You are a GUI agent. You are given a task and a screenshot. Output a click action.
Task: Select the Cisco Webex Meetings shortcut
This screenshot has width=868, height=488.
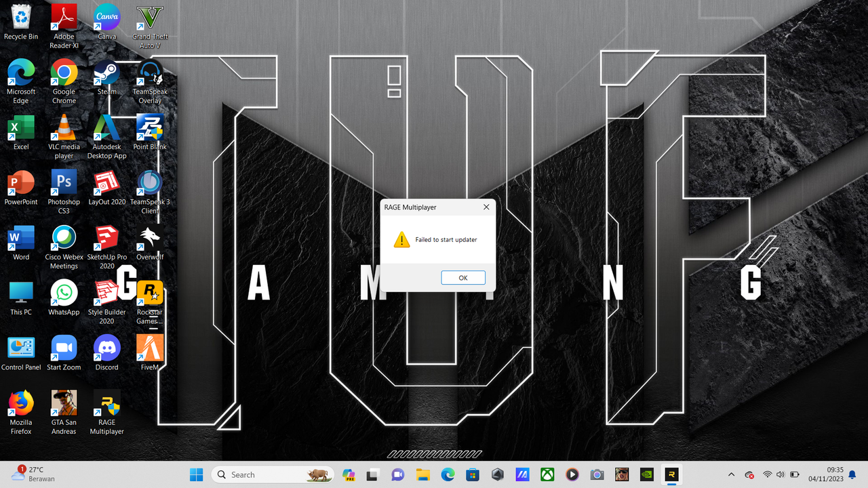point(64,247)
